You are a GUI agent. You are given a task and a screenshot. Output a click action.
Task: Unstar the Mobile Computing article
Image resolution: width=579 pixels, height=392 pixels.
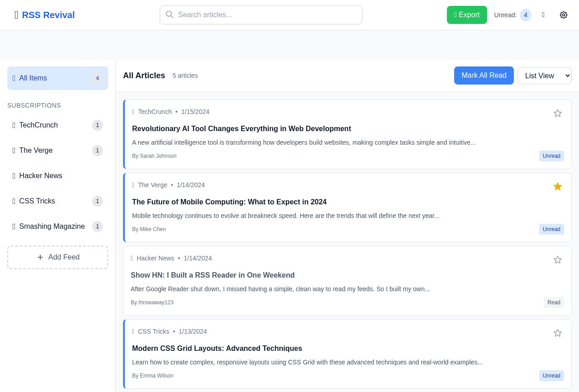557,186
